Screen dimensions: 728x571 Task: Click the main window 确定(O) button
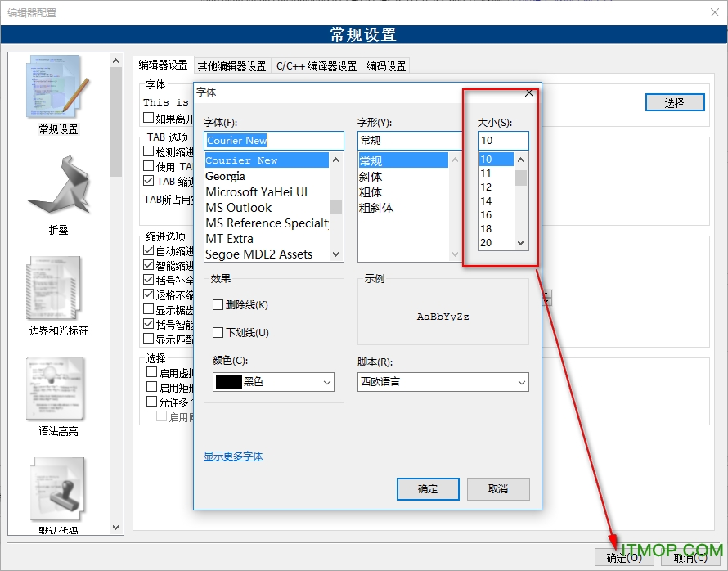point(624,558)
